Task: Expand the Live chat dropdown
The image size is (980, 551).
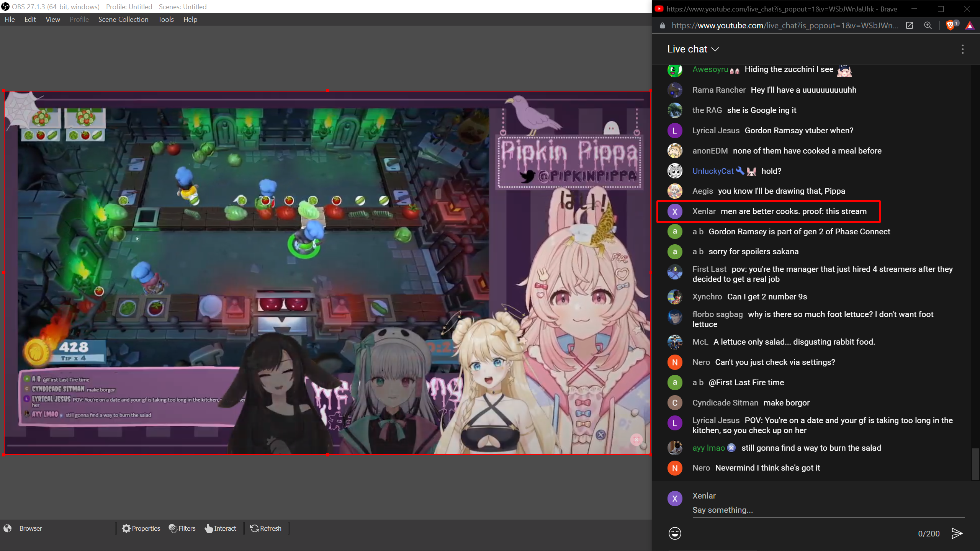Action: click(693, 49)
